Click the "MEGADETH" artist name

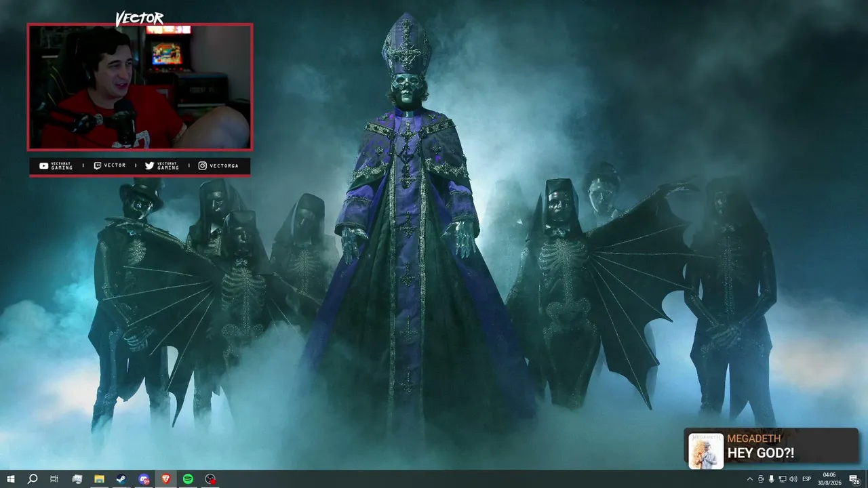click(x=754, y=439)
